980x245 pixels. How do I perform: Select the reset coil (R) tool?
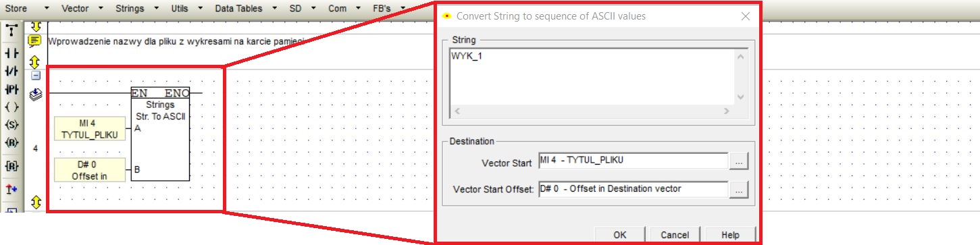click(x=11, y=142)
